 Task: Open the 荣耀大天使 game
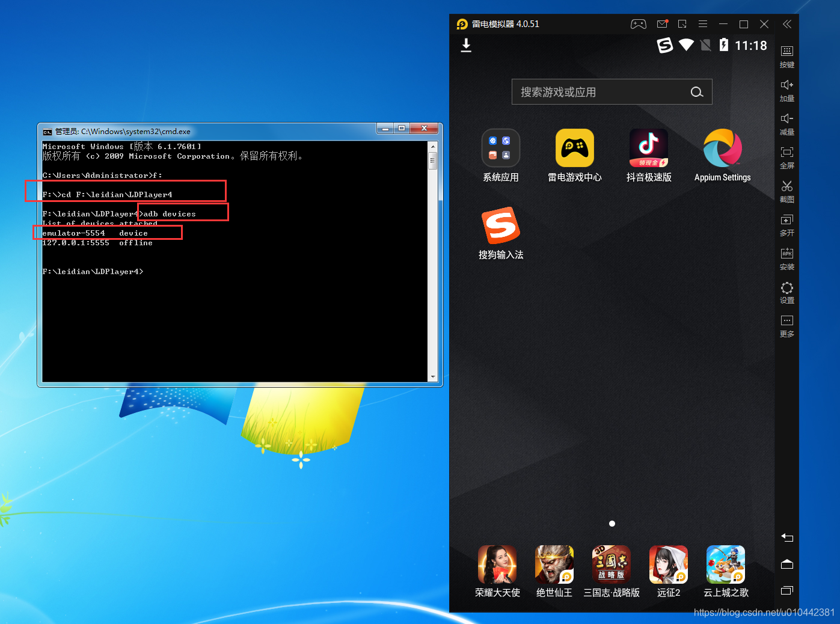[497, 564]
